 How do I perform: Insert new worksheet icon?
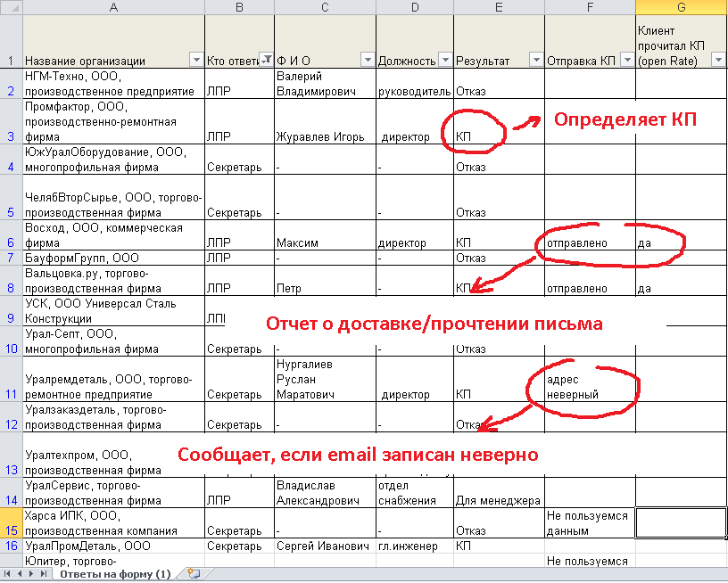pyautogui.click(x=194, y=574)
